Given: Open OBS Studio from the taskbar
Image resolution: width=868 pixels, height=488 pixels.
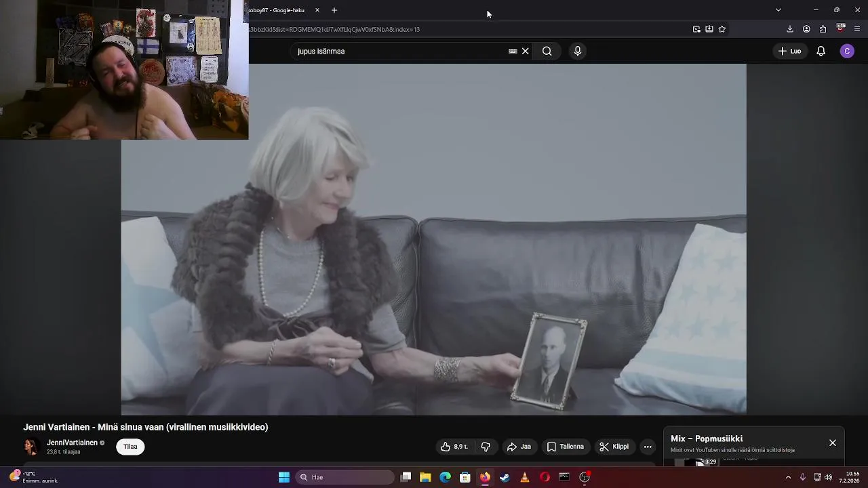Looking at the screenshot, I should click(585, 477).
